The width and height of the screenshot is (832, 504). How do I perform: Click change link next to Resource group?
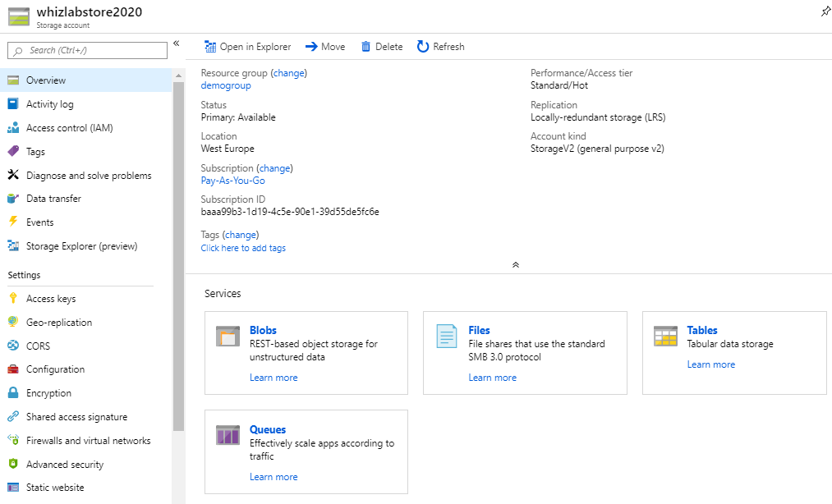[x=288, y=73]
